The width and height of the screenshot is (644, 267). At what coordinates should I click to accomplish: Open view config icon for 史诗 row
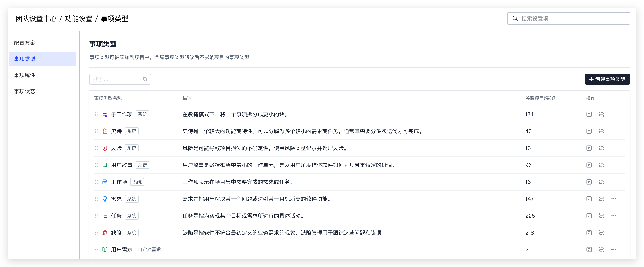tap(589, 131)
